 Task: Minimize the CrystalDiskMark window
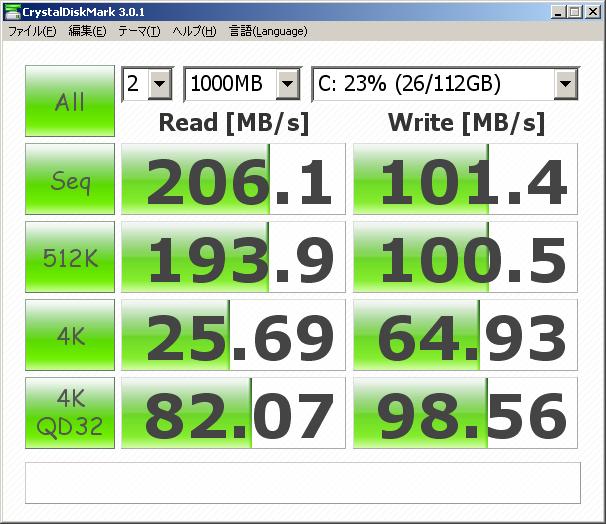pos(558,12)
